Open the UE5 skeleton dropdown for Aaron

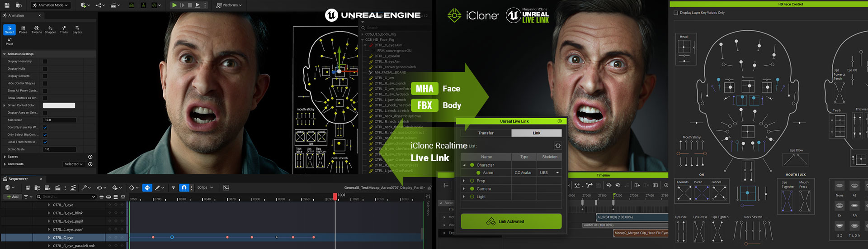point(550,173)
